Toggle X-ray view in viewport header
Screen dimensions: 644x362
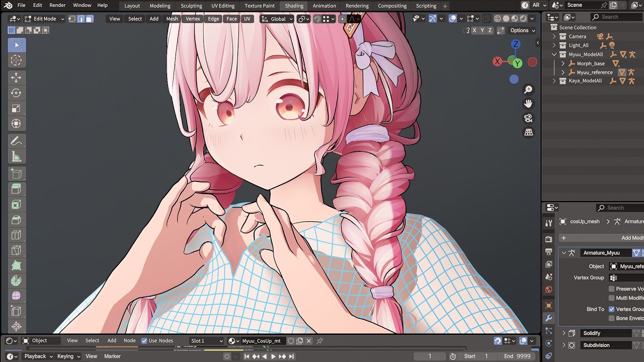tap(487, 19)
